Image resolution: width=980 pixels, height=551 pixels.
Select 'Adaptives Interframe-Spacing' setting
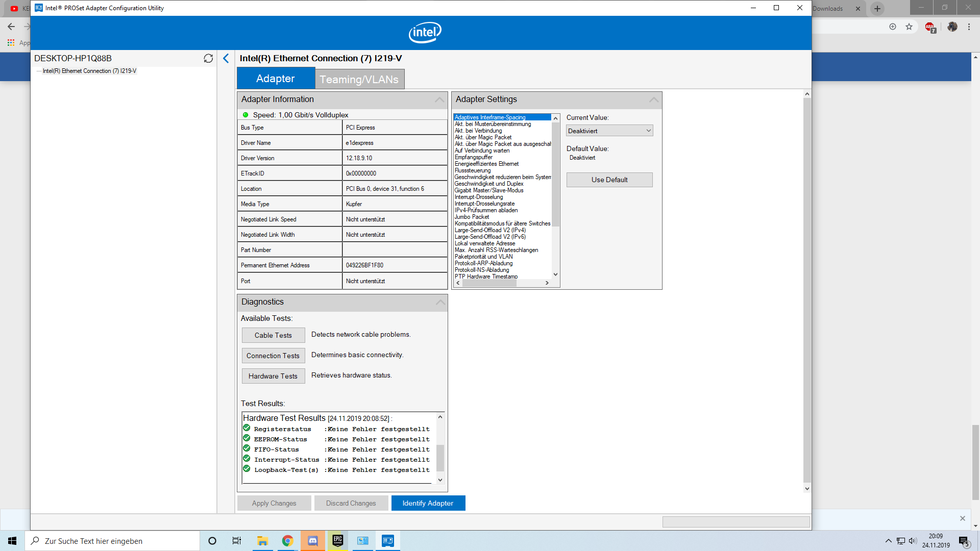[502, 117]
